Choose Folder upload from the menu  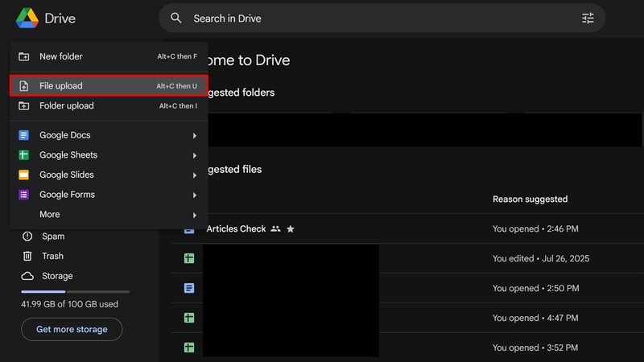click(109, 106)
